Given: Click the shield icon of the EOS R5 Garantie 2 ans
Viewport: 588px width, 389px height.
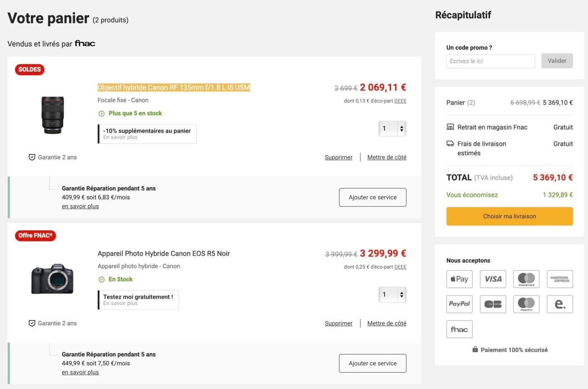Looking at the screenshot, I should [32, 323].
